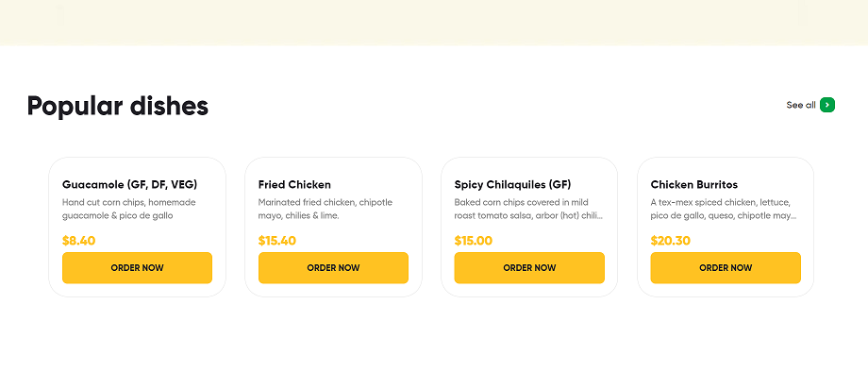Image resolution: width=868 pixels, height=372 pixels.
Task: Click the green arrow icon beside See all
Action: (x=827, y=105)
